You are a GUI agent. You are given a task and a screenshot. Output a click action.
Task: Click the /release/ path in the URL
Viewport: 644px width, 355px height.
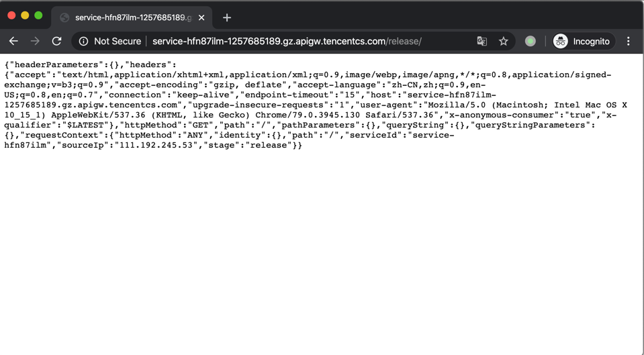coord(404,41)
